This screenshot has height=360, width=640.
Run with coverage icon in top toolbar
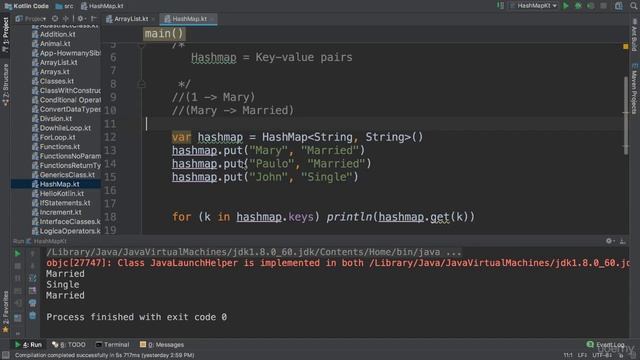coord(591,6)
